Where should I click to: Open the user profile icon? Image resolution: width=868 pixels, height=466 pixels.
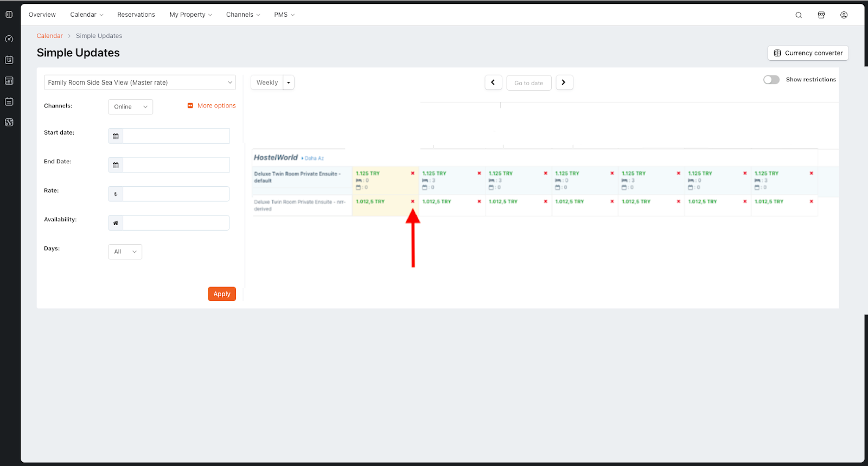(x=844, y=15)
